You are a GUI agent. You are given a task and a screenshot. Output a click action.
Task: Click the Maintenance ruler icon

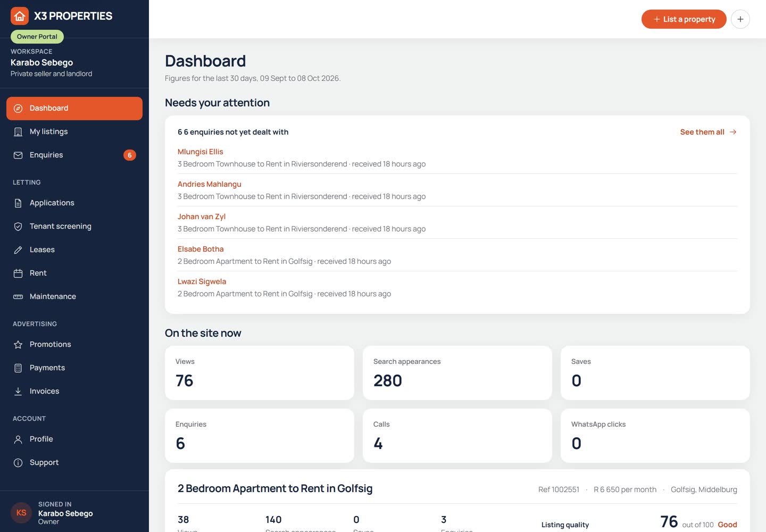(18, 297)
